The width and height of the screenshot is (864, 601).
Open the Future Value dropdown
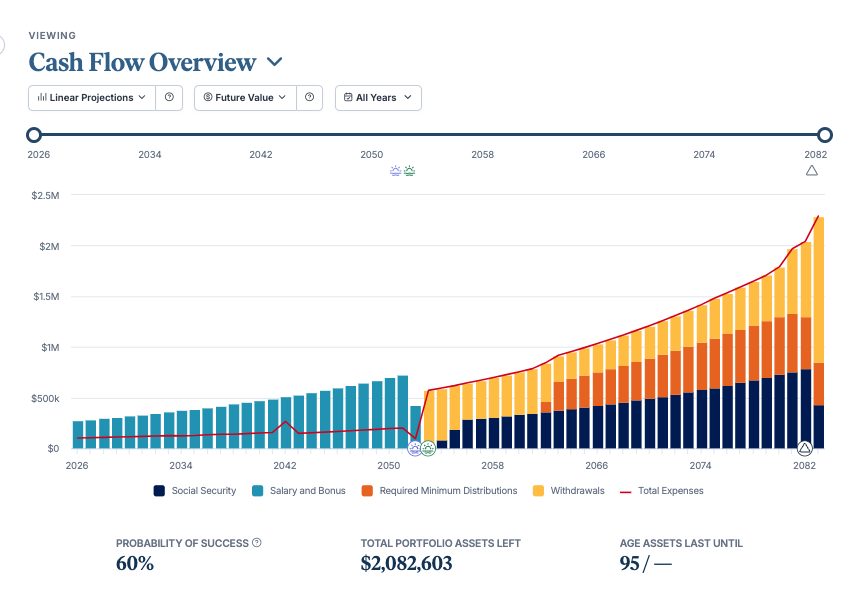pyautogui.click(x=245, y=98)
